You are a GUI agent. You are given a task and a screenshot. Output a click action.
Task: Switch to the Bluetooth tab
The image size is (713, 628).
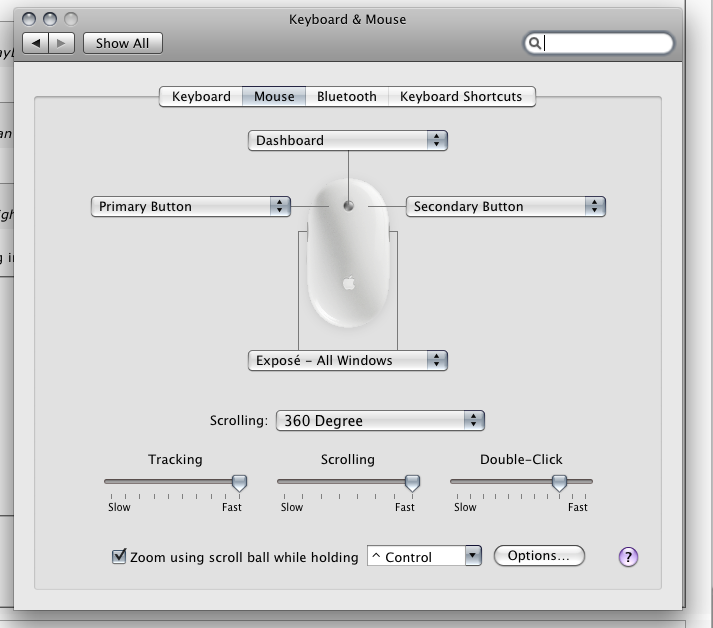point(346,96)
